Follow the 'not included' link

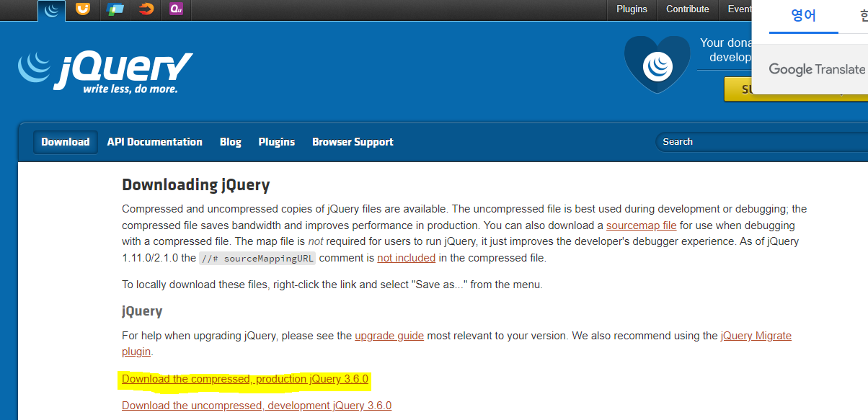pyautogui.click(x=406, y=257)
